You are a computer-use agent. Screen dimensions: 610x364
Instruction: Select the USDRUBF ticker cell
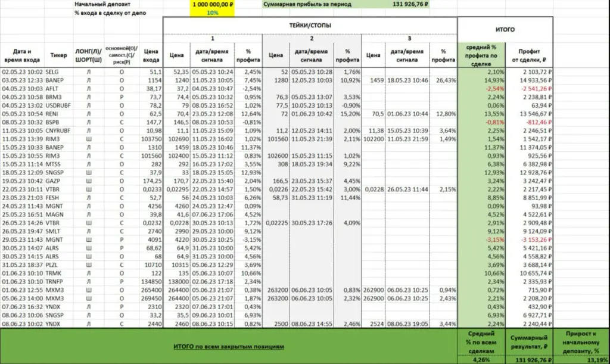58,105
